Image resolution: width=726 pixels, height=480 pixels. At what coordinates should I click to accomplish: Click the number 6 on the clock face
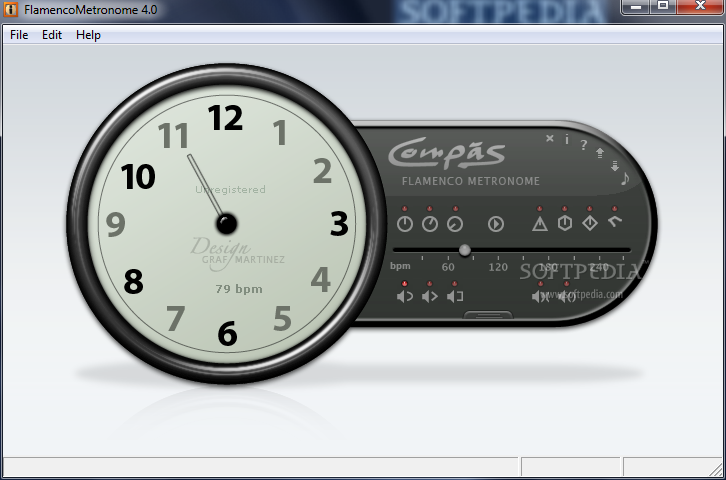click(227, 334)
